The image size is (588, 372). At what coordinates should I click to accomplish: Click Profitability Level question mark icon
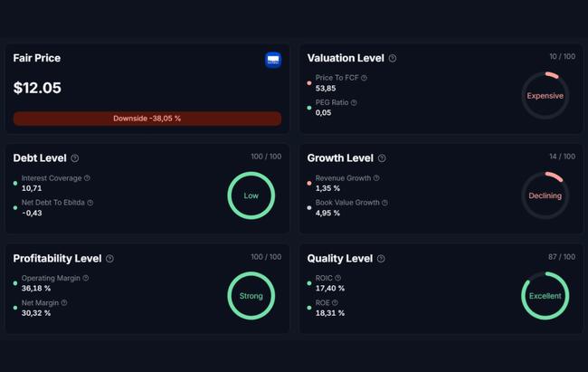pos(109,259)
